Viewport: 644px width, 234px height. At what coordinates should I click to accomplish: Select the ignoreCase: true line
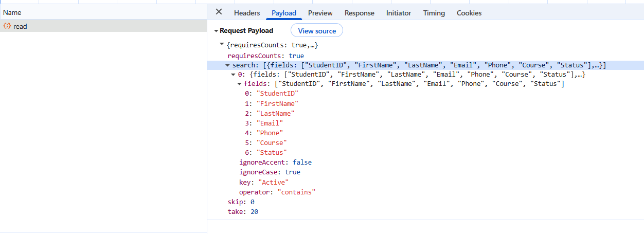click(270, 172)
